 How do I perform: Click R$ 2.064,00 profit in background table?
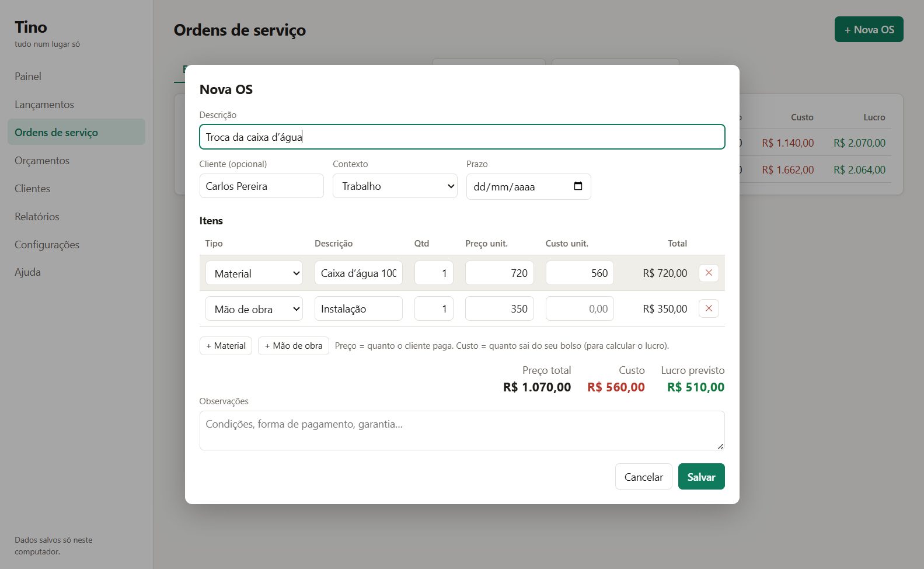click(x=859, y=169)
